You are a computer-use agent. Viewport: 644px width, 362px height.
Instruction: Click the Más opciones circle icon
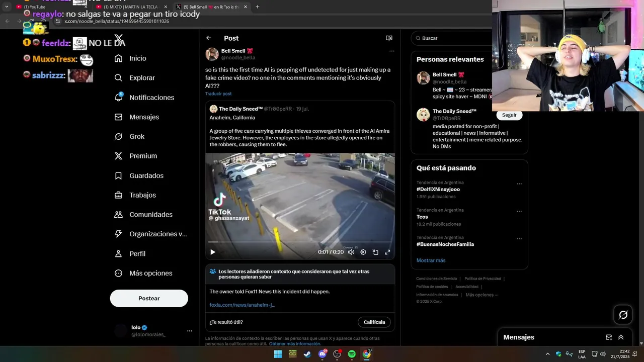[118, 274]
